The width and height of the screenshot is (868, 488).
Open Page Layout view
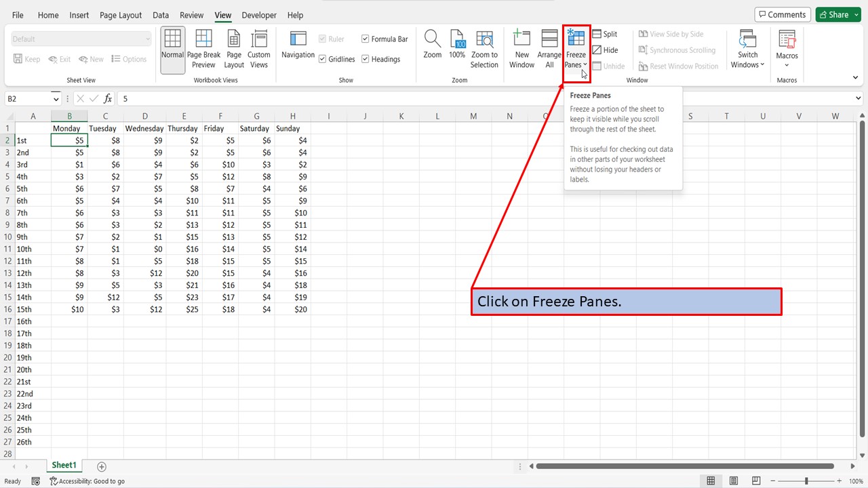(233, 47)
